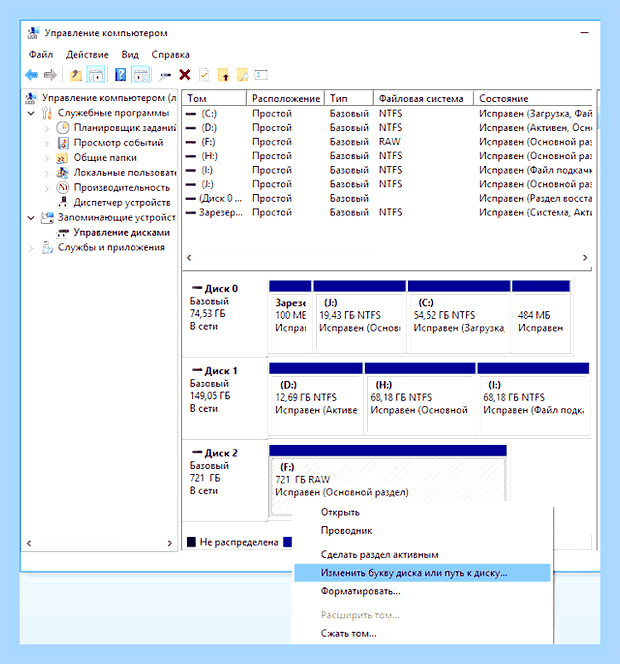Expand the Просмотр событий node arrow
The height and width of the screenshot is (664, 620).
tap(47, 143)
